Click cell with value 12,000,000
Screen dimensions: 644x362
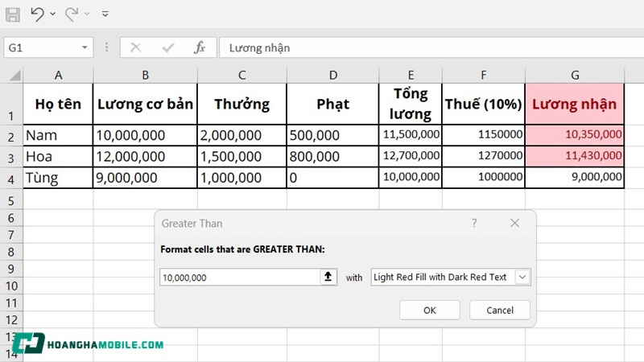[145, 156]
